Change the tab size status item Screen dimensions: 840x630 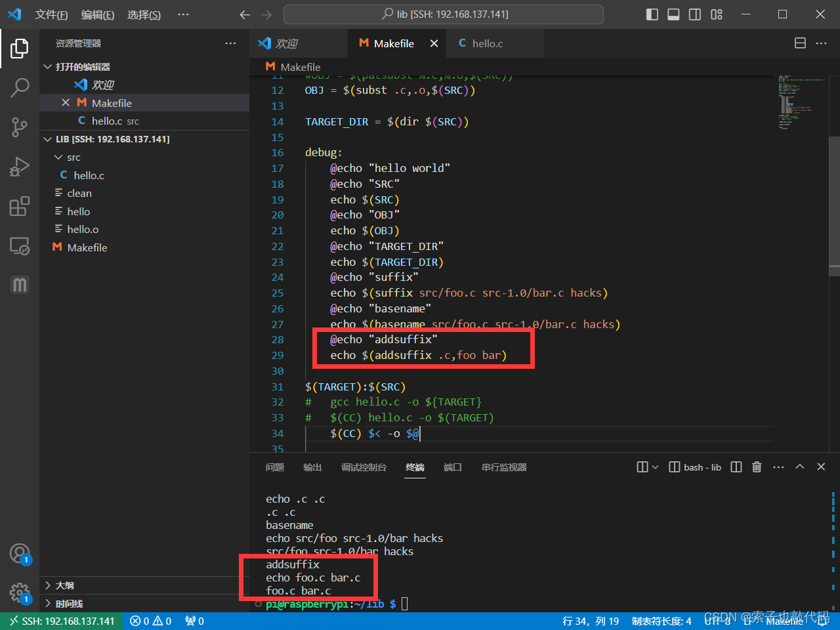coord(661,621)
